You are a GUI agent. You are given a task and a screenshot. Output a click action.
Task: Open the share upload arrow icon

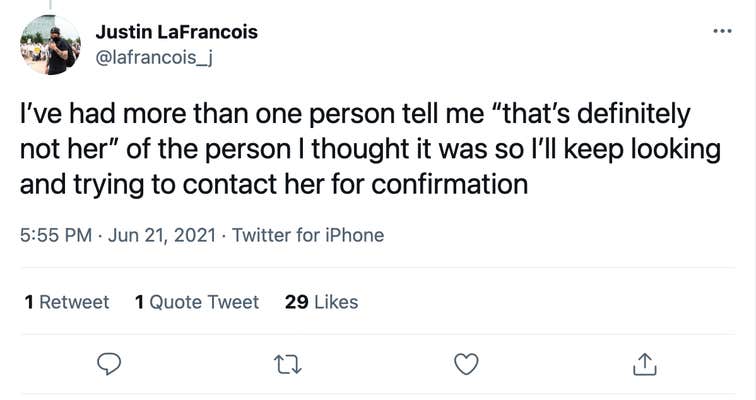point(645,364)
